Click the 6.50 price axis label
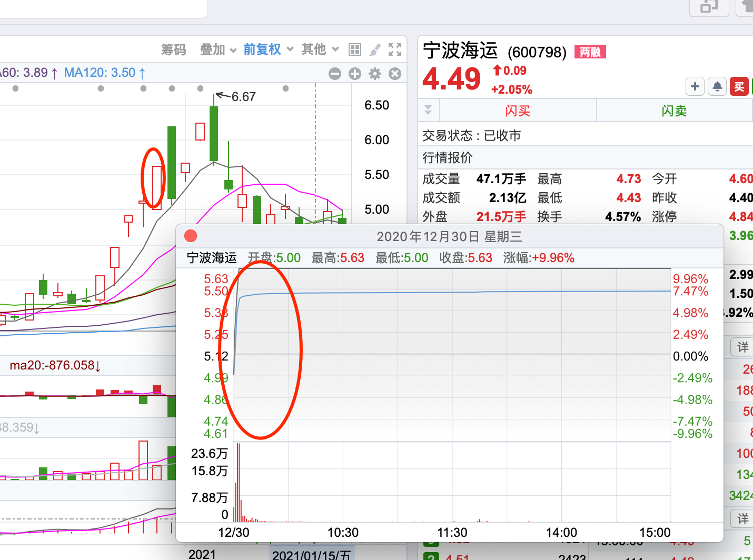 [x=377, y=105]
